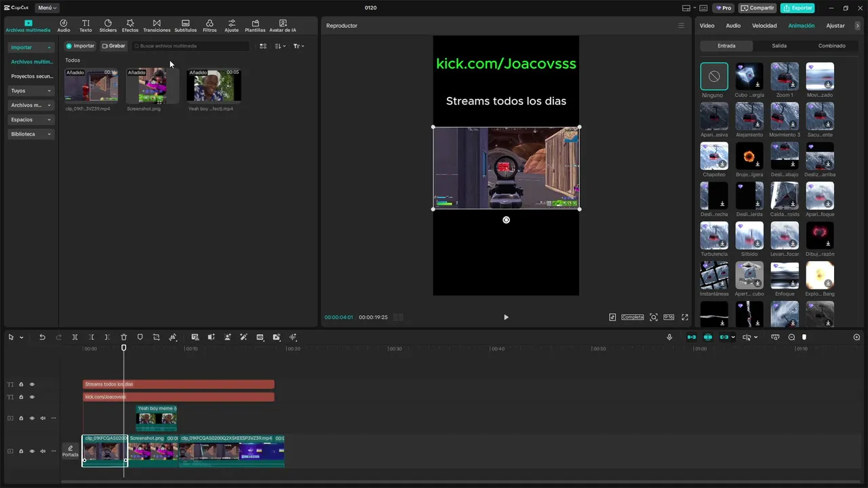This screenshot has width=868, height=488.
Task: Click the delete-right trim tool icon
Action: pos(107,337)
